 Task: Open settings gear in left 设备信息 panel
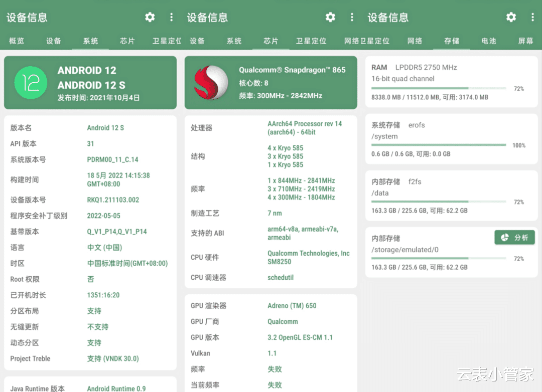150,17
